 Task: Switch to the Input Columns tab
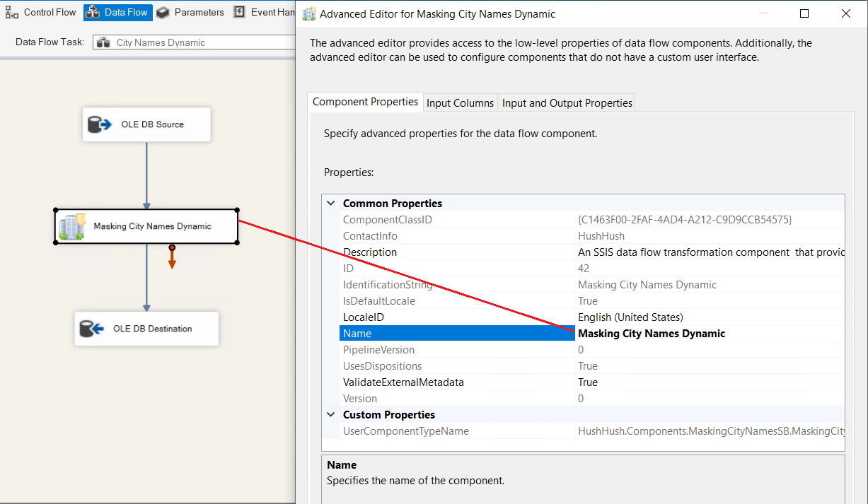click(460, 103)
